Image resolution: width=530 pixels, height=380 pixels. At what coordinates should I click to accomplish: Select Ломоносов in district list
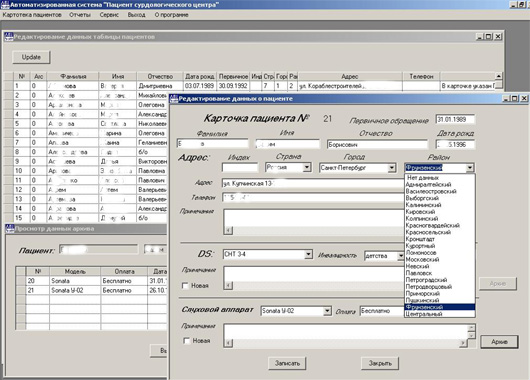440,253
